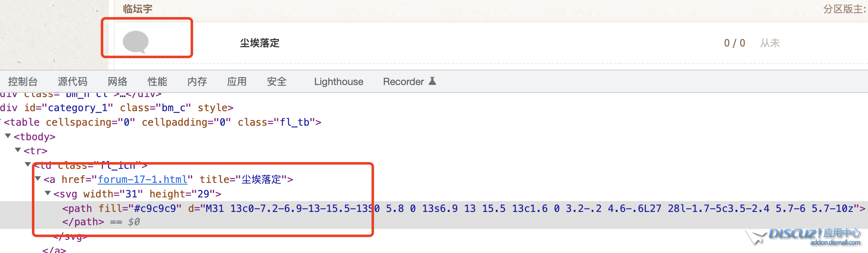868x253 pixels.
Task: Collapse the tr element node
Action: (18, 150)
